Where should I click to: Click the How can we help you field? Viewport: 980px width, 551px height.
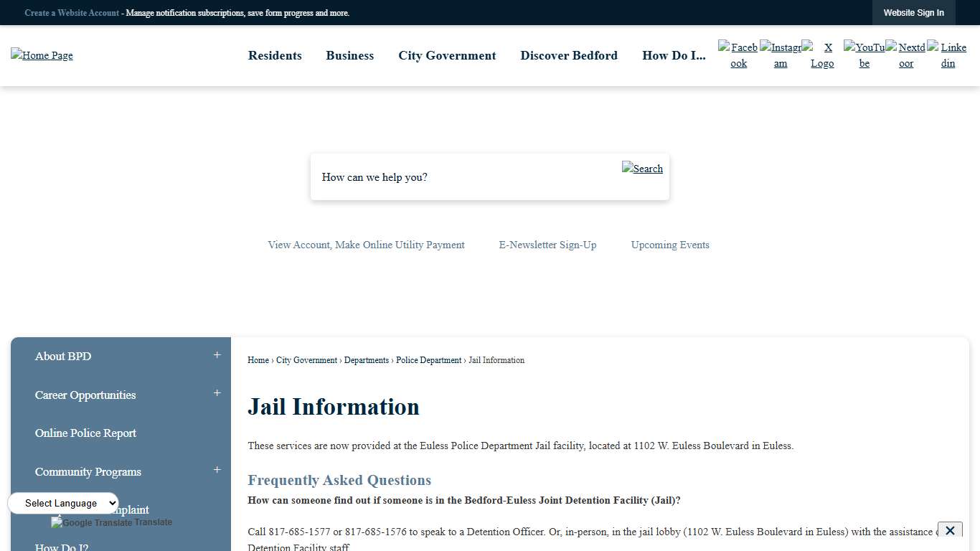459,177
